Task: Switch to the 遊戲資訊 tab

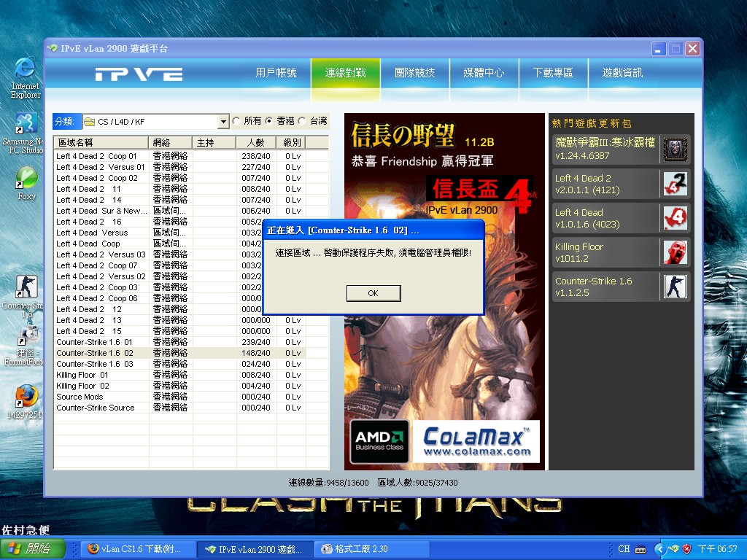Action: [622, 73]
